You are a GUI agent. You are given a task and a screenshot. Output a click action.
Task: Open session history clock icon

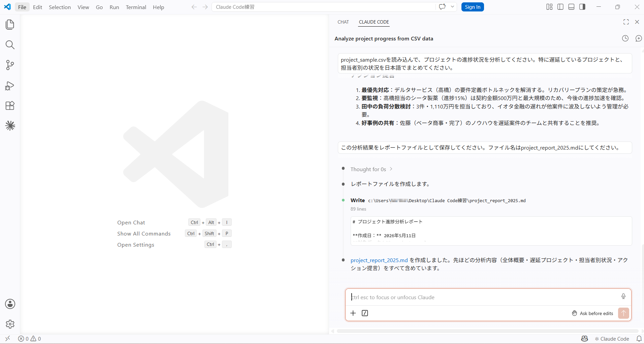point(625,38)
